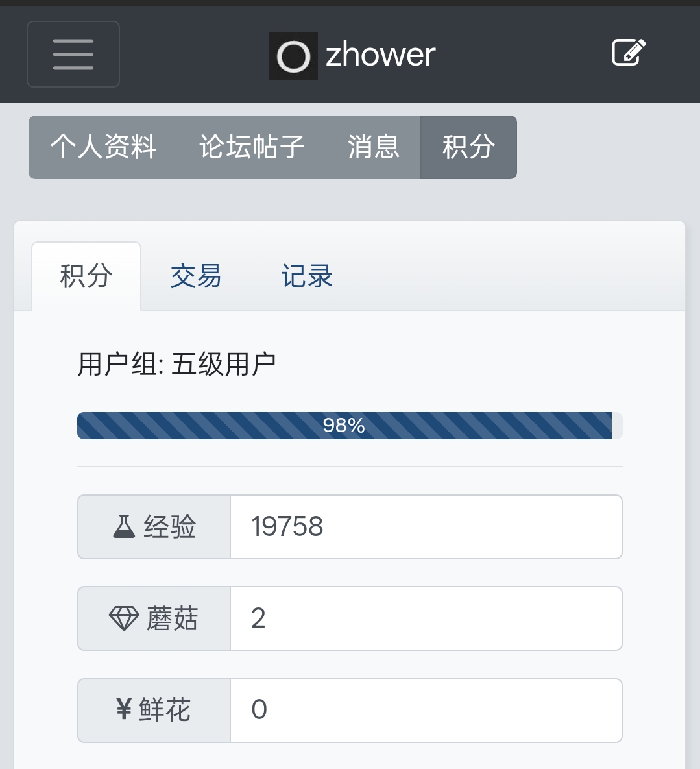Click the compose post pencil icon
700x769 pixels.
tap(629, 53)
